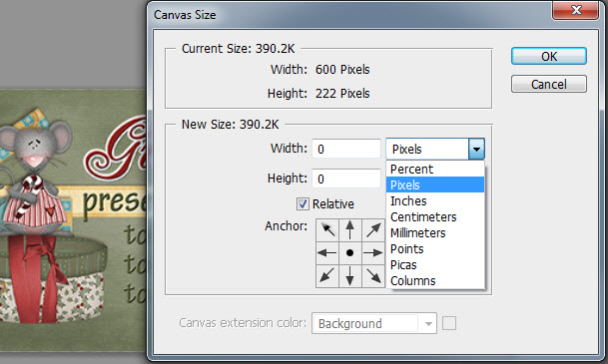608x364 pixels.
Task: Set anchor to middle-right arrow
Action: click(x=373, y=253)
